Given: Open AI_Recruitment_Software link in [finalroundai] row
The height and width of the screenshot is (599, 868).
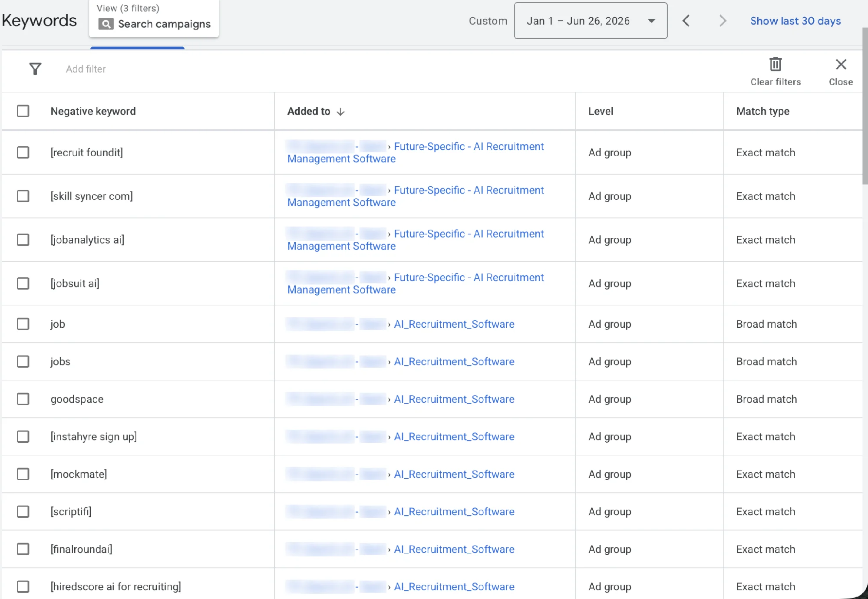Looking at the screenshot, I should click(454, 550).
